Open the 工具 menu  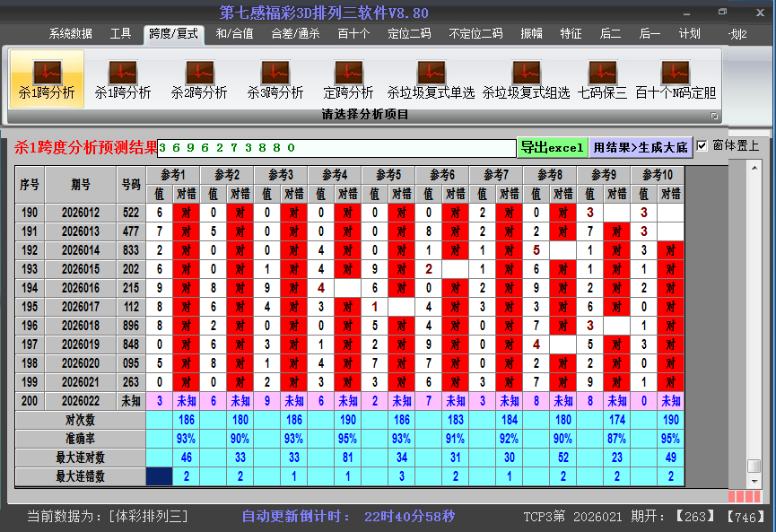(x=121, y=34)
